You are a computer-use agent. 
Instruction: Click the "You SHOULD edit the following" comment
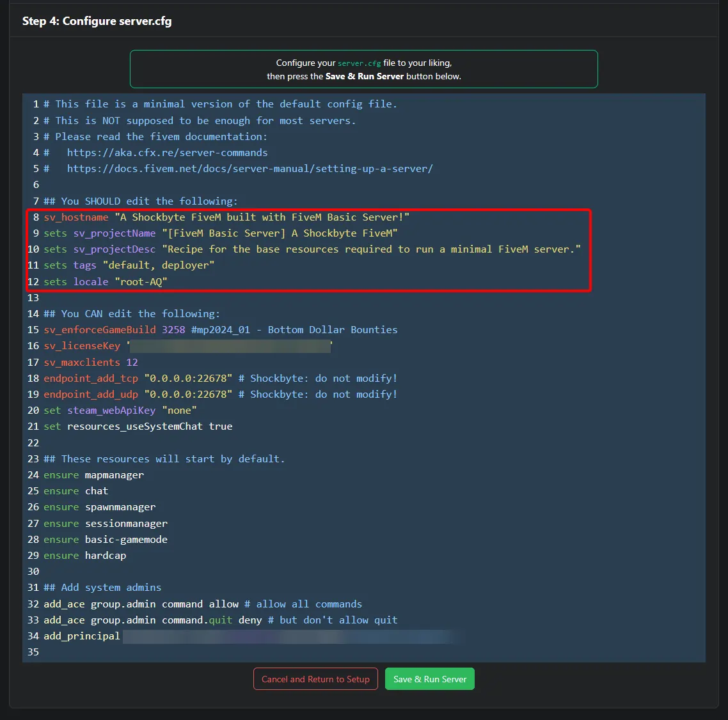click(141, 201)
